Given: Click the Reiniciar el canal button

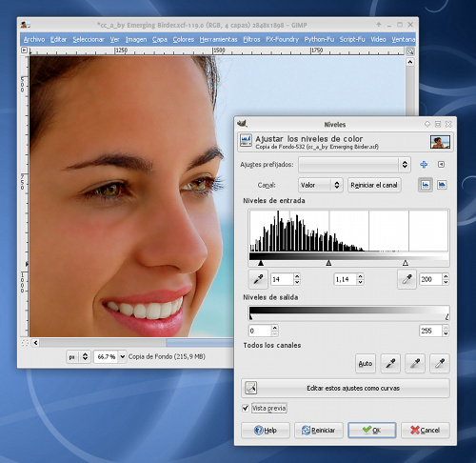Looking at the screenshot, I should click(x=374, y=185).
